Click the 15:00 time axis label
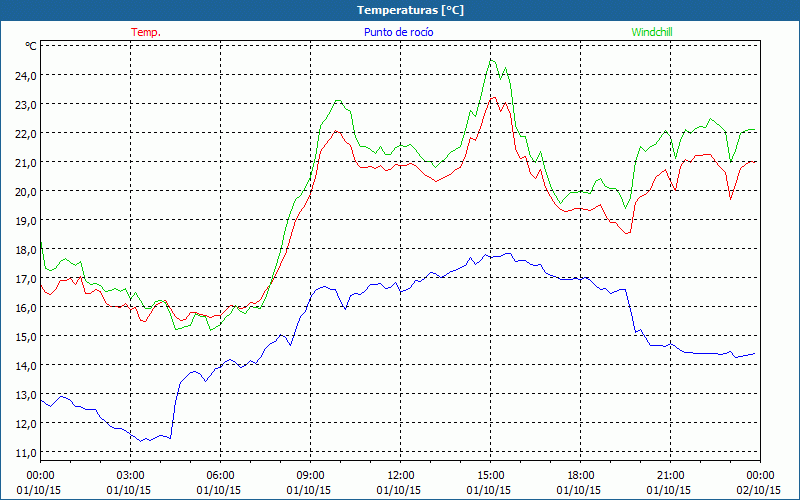800x500 pixels. (490, 476)
